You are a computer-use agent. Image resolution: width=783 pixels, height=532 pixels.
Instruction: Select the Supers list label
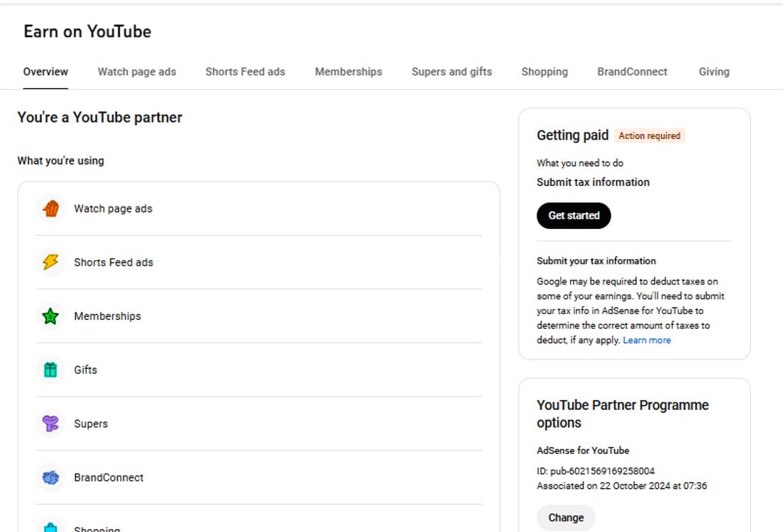(91, 423)
